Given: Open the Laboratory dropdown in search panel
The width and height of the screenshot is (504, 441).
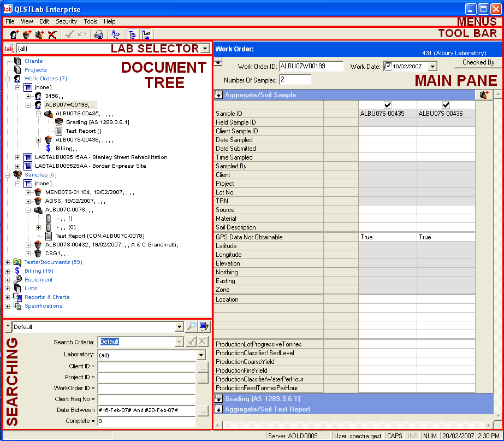Looking at the screenshot, I should (x=201, y=355).
